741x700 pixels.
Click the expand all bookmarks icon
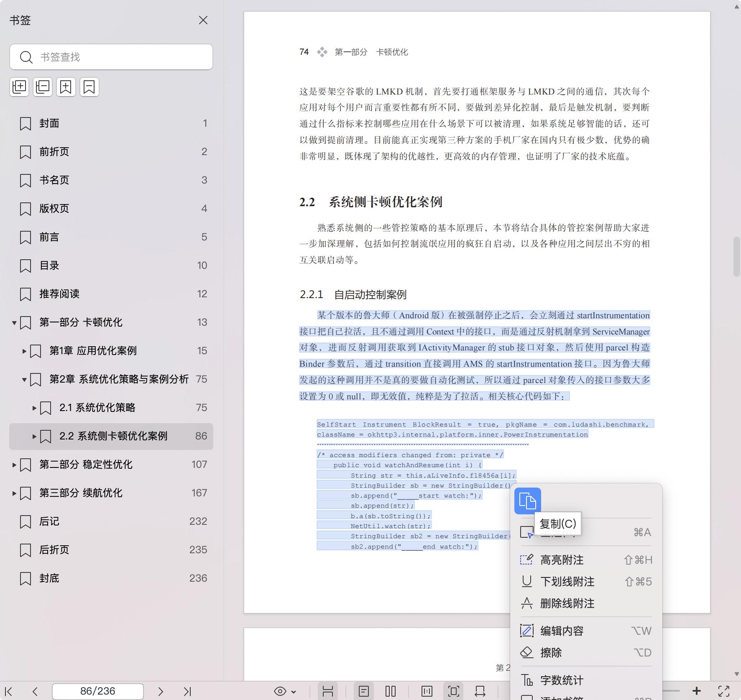[19, 87]
